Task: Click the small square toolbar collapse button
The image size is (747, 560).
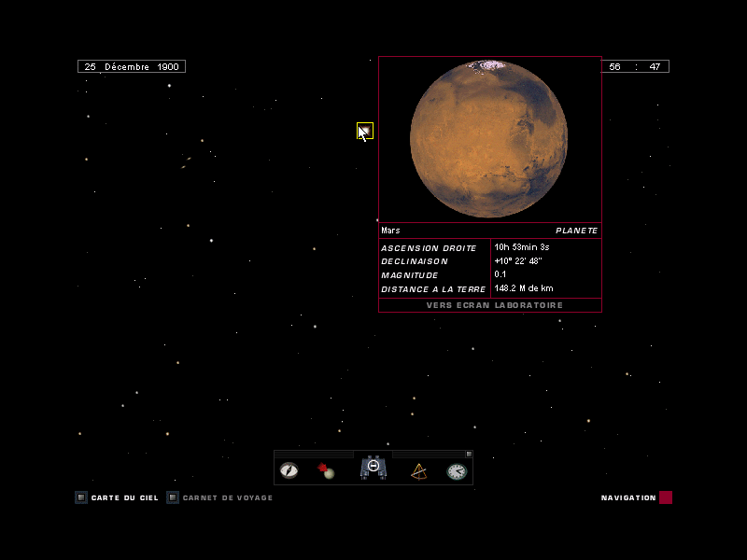Action: pyautogui.click(x=469, y=454)
